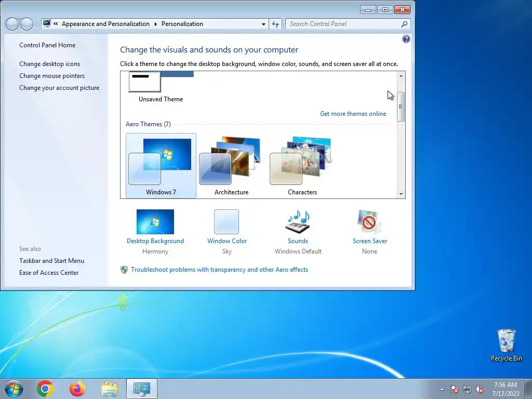
Task: Click the themes list scroll down arrow
Action: click(x=401, y=194)
